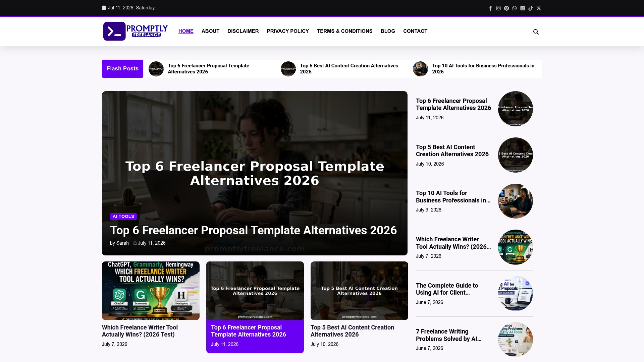This screenshot has height=362, width=644.
Task: Open the CONTACT page
Action: [x=415, y=31]
